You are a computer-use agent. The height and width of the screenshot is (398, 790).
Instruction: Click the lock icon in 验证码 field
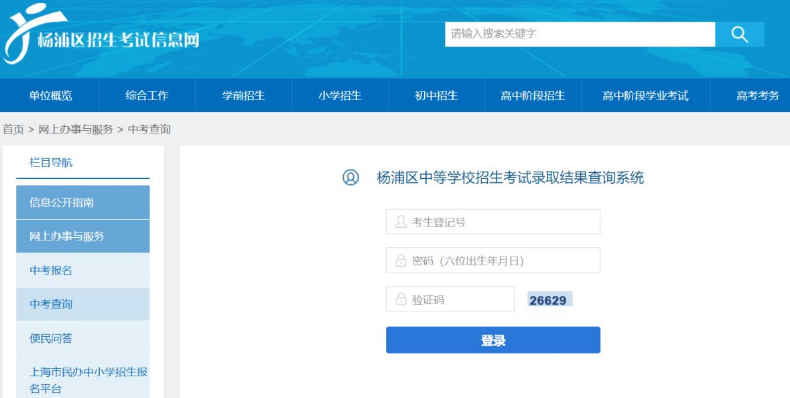point(401,299)
